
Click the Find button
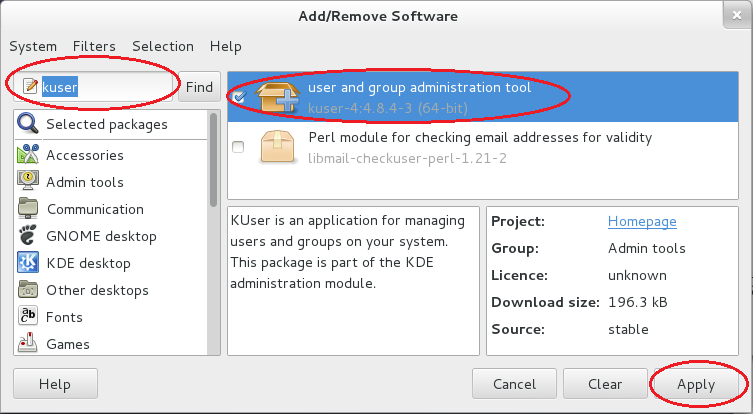[199, 87]
